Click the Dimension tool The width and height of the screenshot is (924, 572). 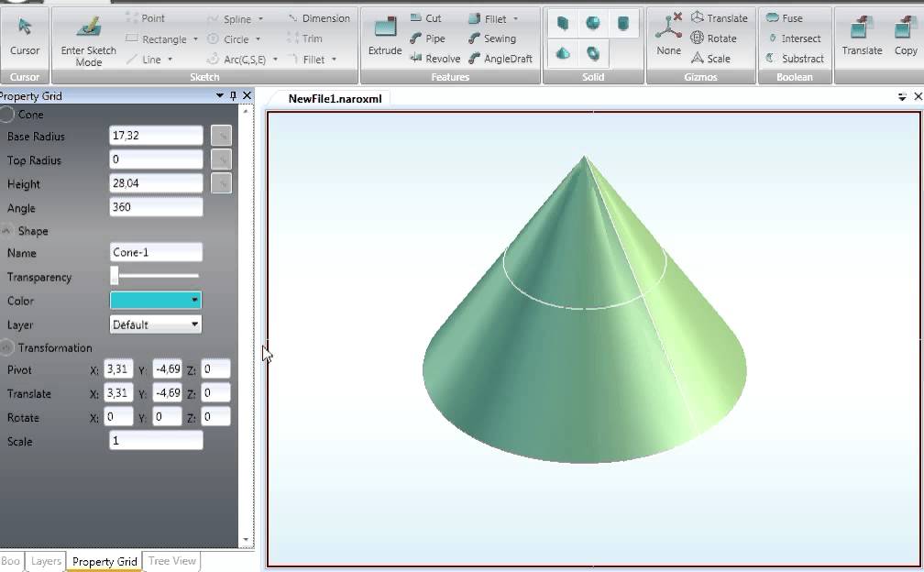[x=319, y=18]
